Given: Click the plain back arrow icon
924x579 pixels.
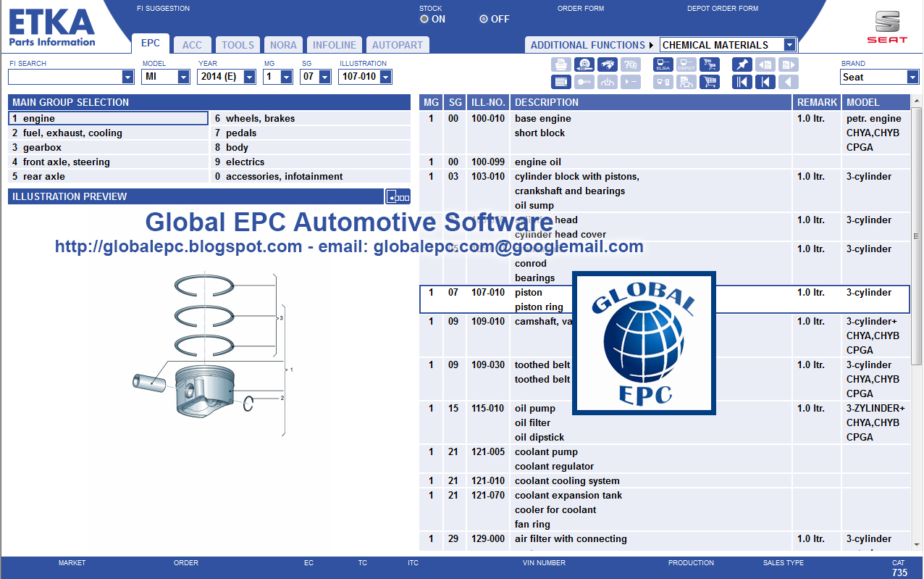Looking at the screenshot, I should click(789, 82).
